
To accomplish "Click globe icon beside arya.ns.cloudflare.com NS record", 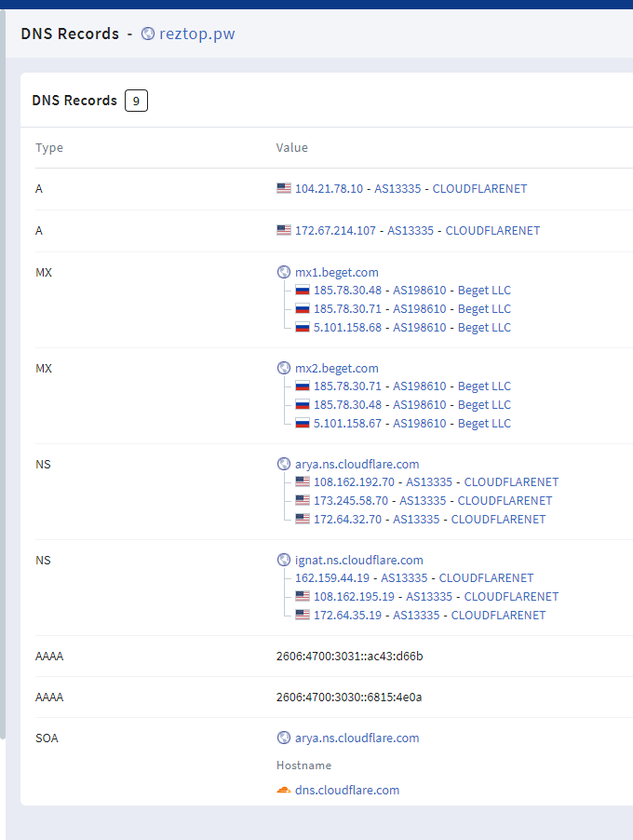I will 284,464.
